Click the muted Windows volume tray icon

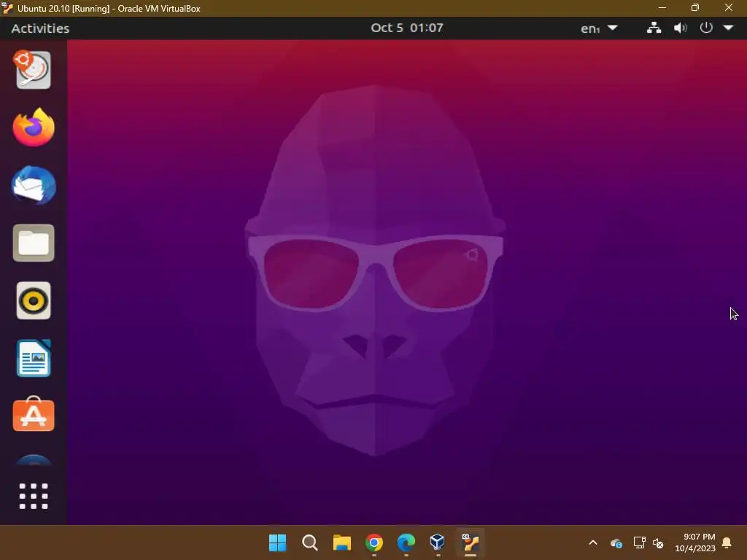[658, 542]
